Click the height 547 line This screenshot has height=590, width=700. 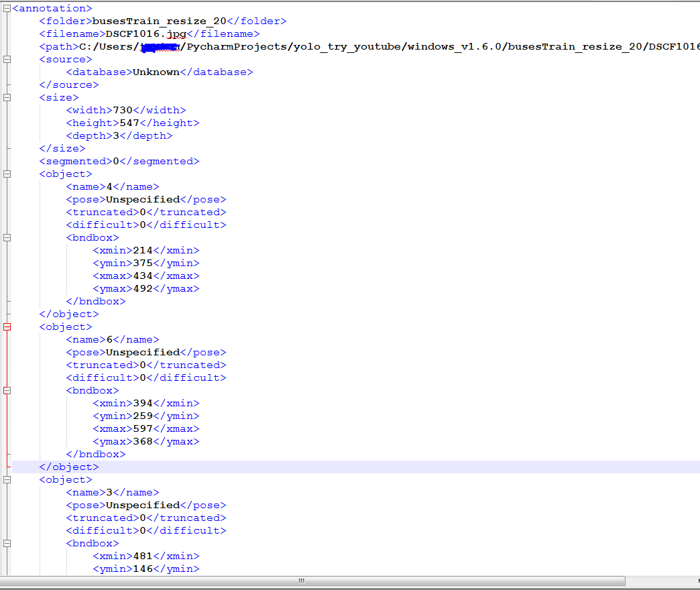(133, 123)
